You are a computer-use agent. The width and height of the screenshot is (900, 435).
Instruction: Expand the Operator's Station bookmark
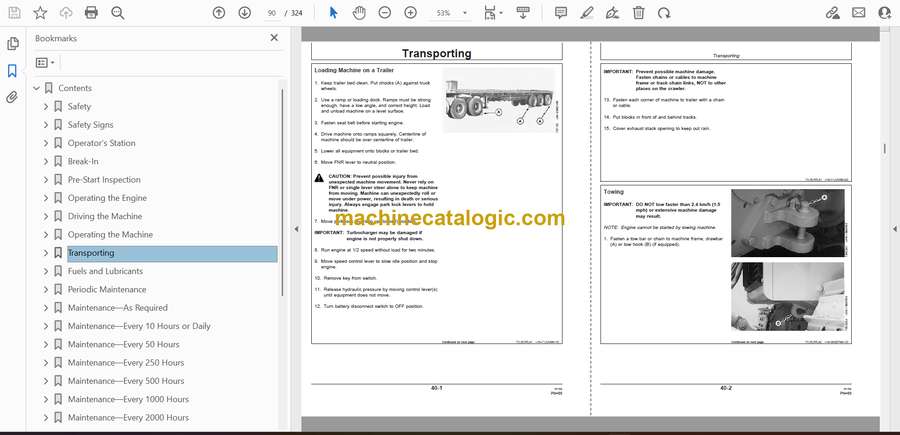(x=46, y=143)
